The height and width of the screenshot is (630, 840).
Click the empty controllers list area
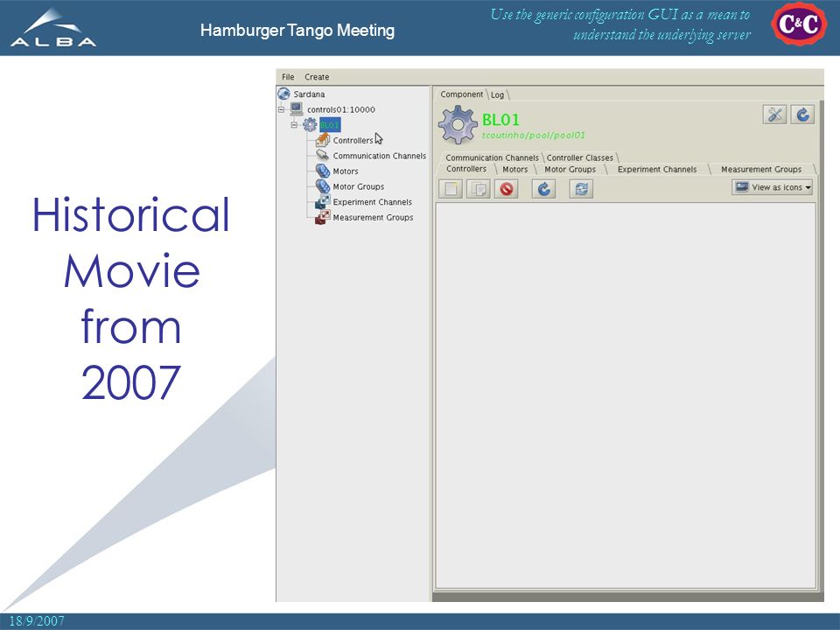click(x=626, y=395)
